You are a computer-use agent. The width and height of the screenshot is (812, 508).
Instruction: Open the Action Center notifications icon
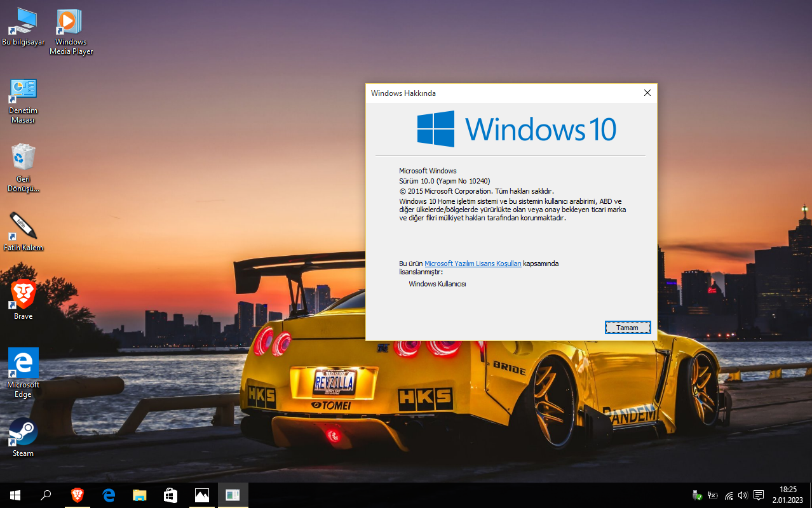pos(759,495)
